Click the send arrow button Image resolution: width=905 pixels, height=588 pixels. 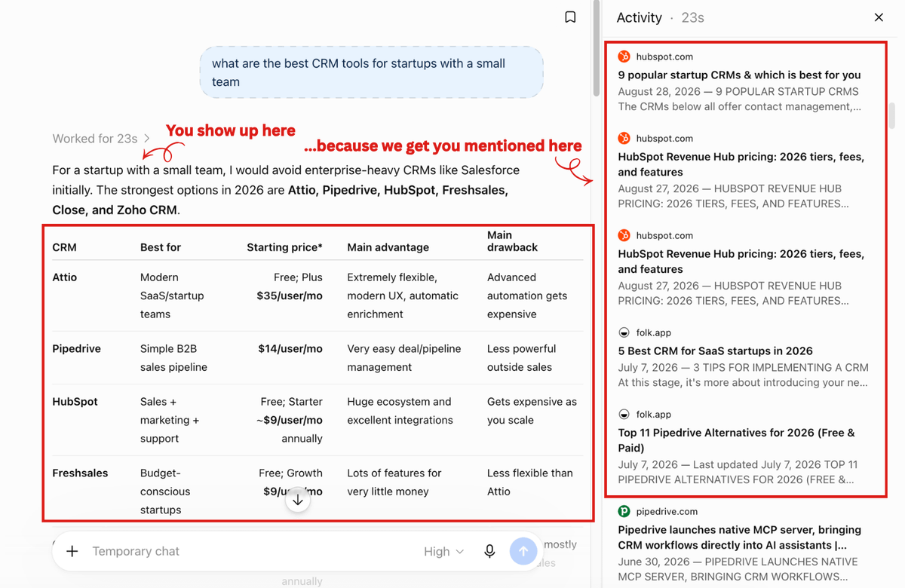tap(523, 551)
